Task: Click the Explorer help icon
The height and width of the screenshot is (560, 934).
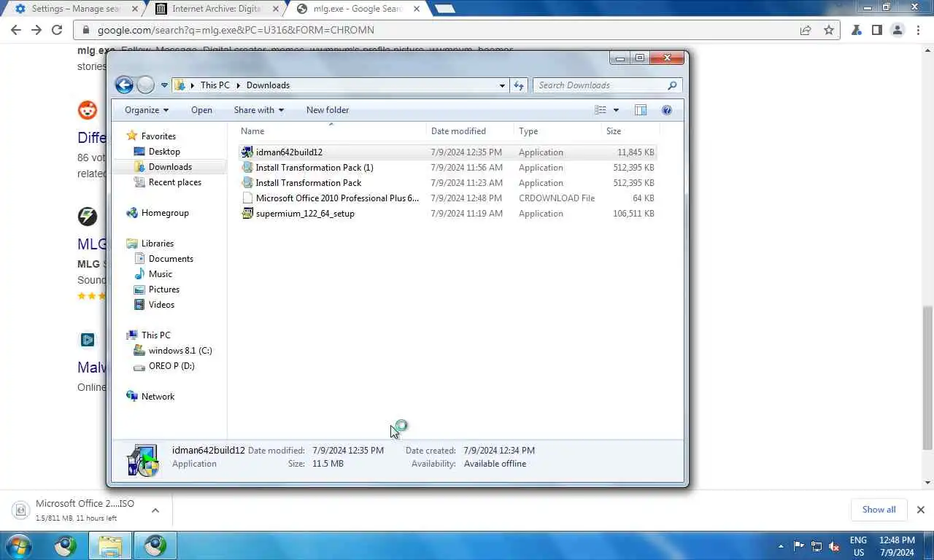Action: (x=666, y=110)
